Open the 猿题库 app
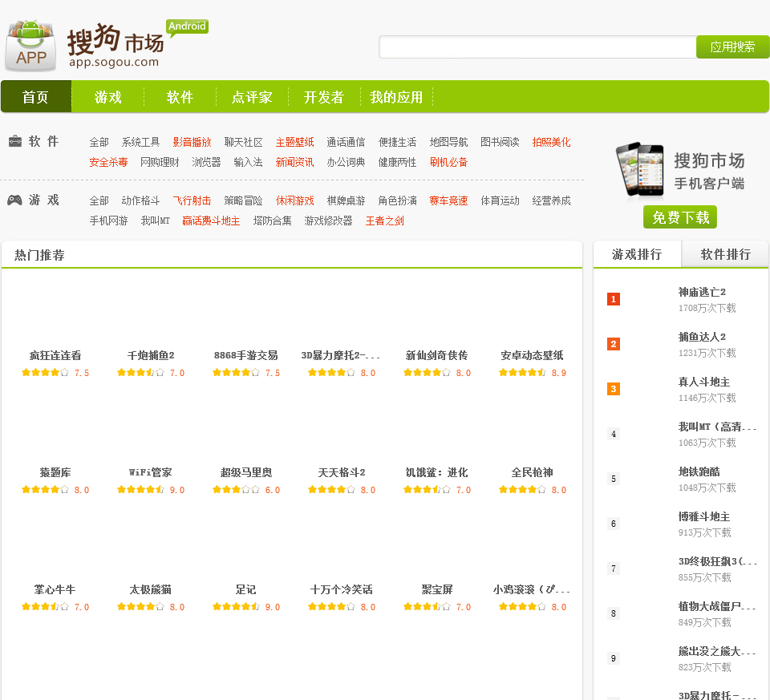This screenshot has width=770, height=700. [55, 473]
